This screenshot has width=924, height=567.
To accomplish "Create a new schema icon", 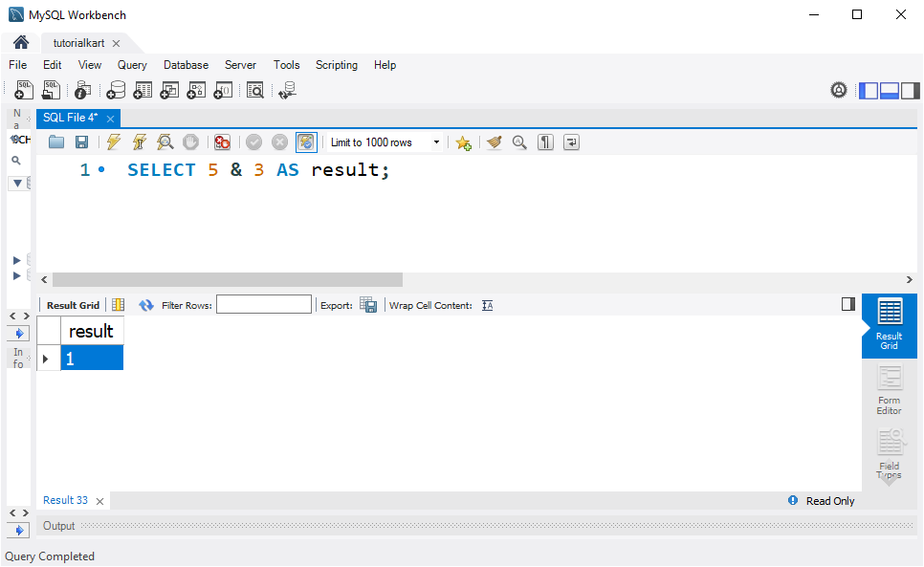I will [x=116, y=90].
